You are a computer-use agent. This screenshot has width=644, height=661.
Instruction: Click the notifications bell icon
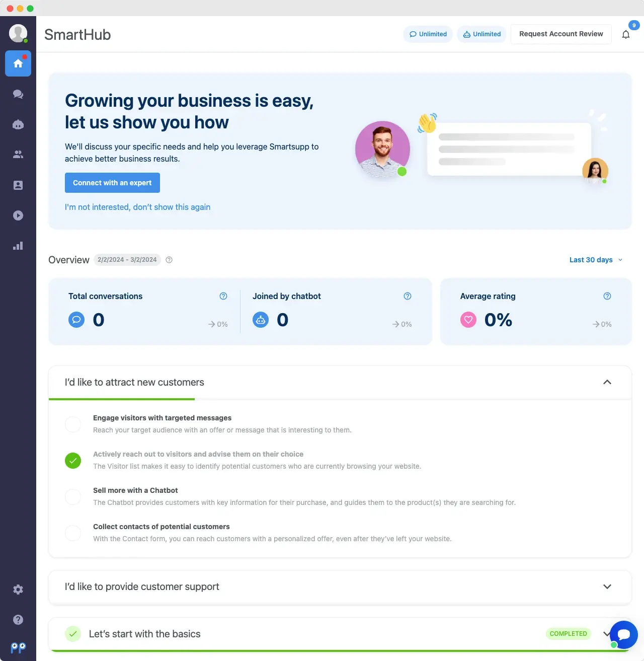[x=625, y=34]
